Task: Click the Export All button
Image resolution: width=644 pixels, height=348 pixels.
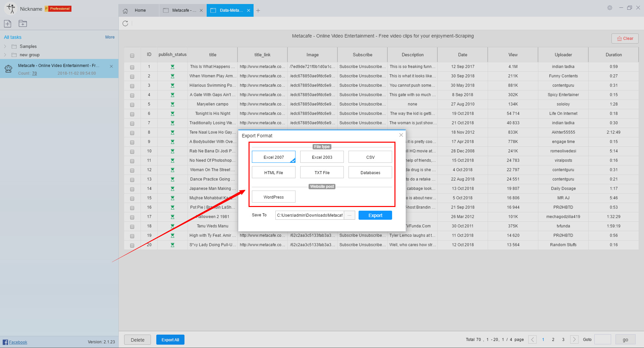Action: tap(170, 340)
